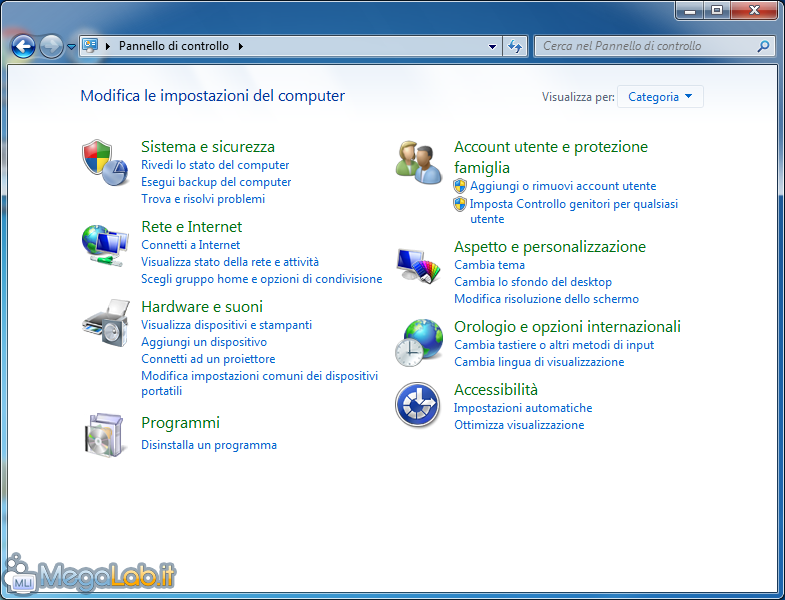Image resolution: width=785 pixels, height=600 pixels.
Task: Click the Control Panel icon in address bar
Action: (x=90, y=46)
